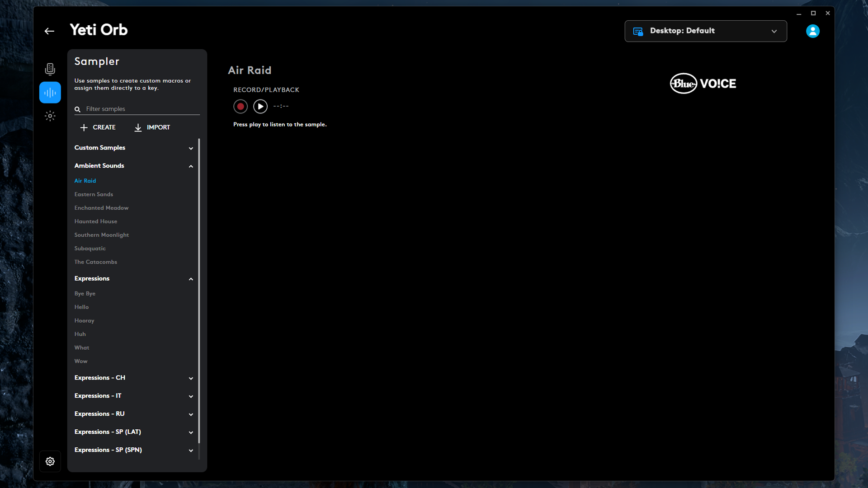The image size is (868, 488).
Task: Select the What expression
Action: [82, 348]
